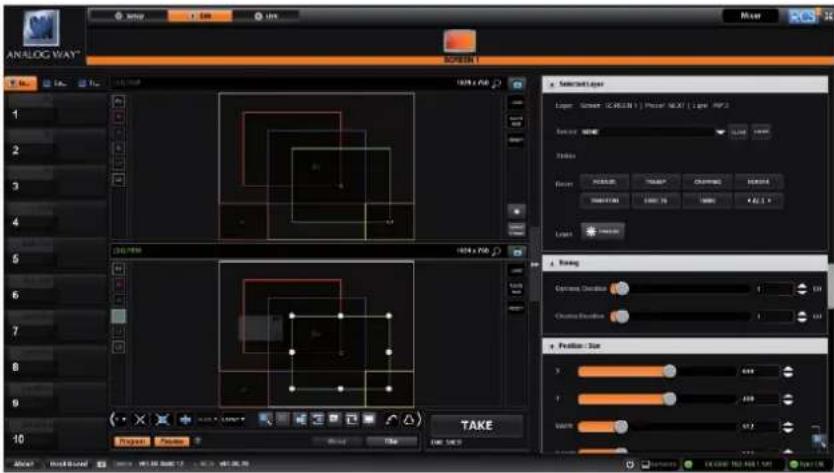Viewport: 834px width, 473px height.
Task: Toggle the Freeze layer button
Action: (x=603, y=231)
